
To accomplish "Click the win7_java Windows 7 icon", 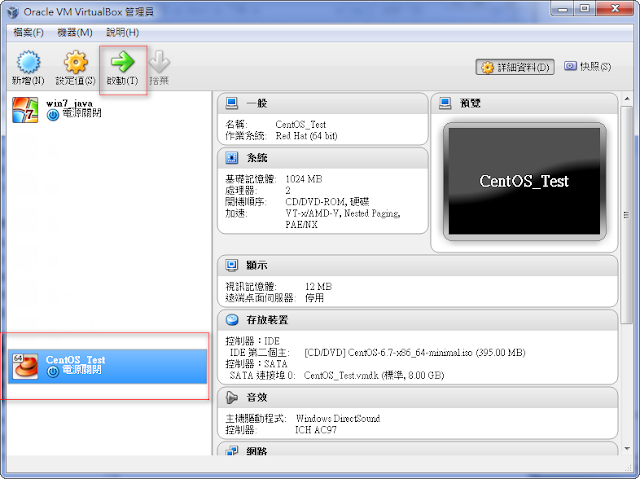I will (25, 110).
